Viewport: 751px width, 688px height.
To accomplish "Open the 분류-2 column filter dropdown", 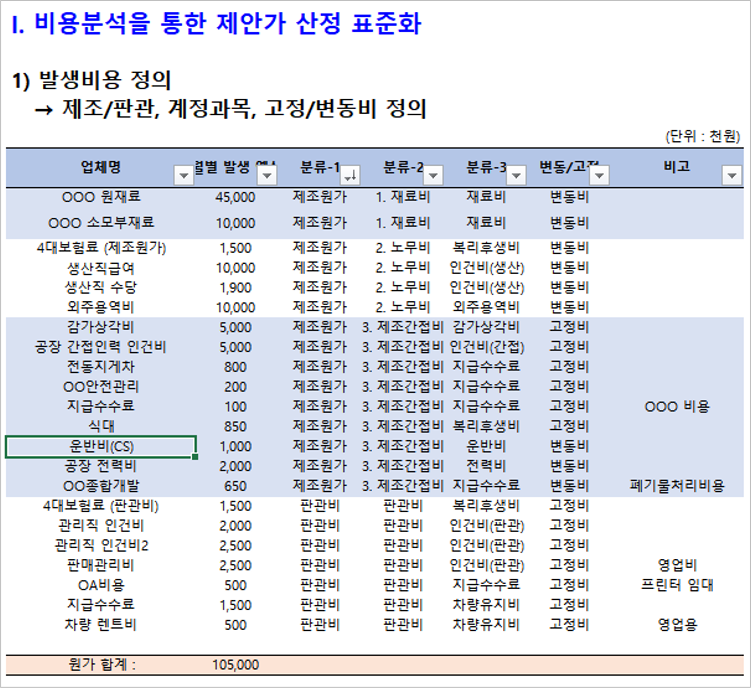I will [x=433, y=175].
